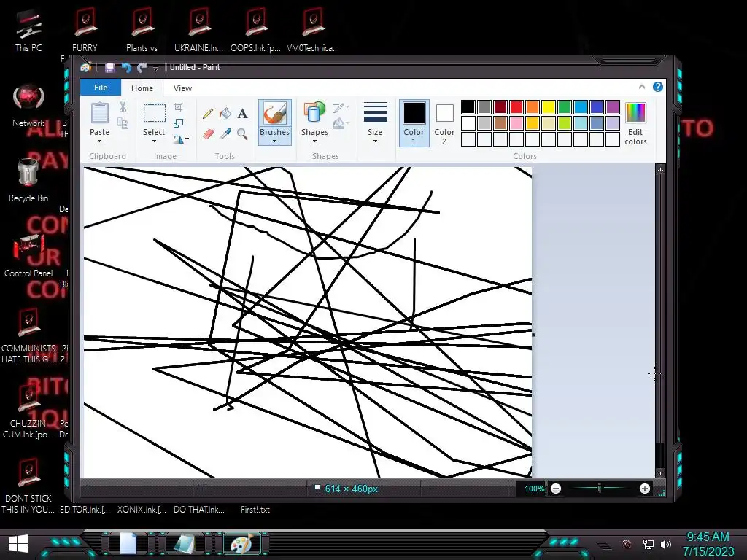Click the Rotate or flip icon

pyautogui.click(x=178, y=139)
